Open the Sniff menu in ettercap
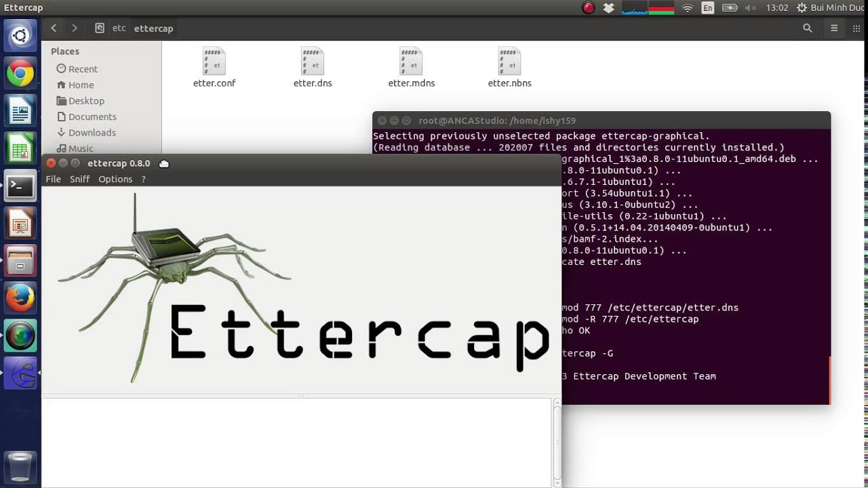The width and height of the screenshot is (868, 488). [79, 179]
